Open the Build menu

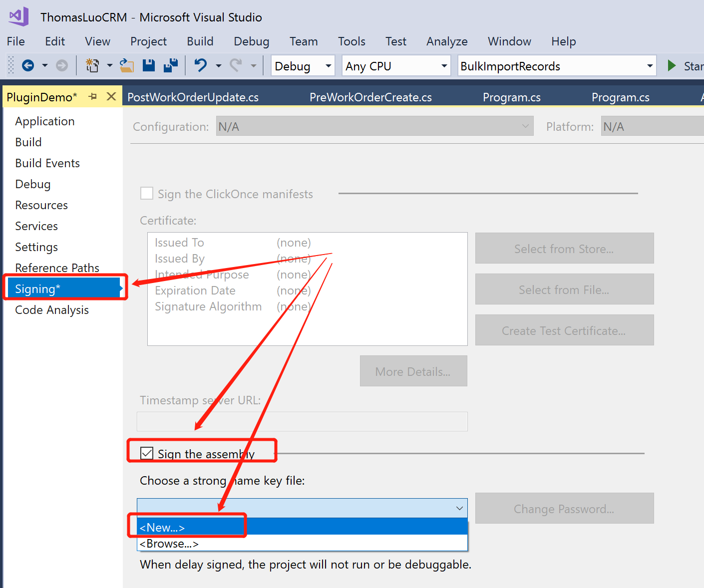pyautogui.click(x=200, y=41)
